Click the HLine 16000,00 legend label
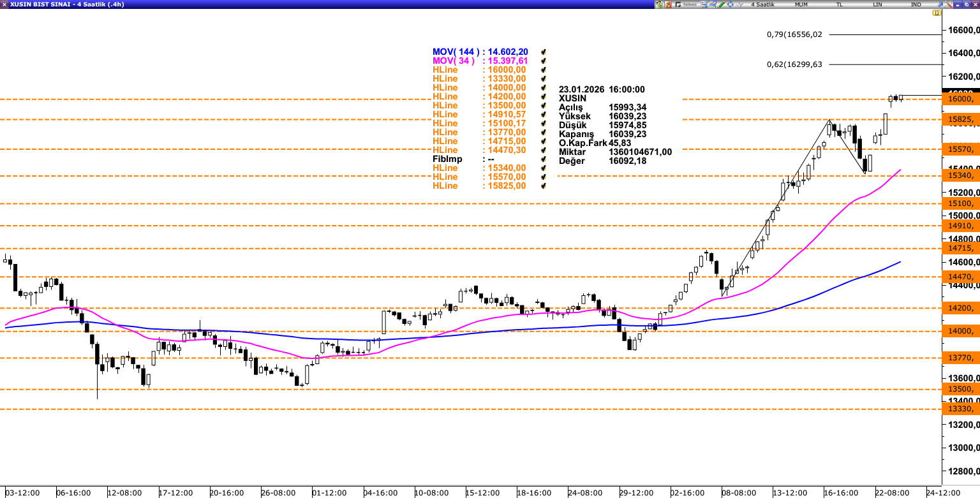The image size is (980, 498). pos(479,70)
